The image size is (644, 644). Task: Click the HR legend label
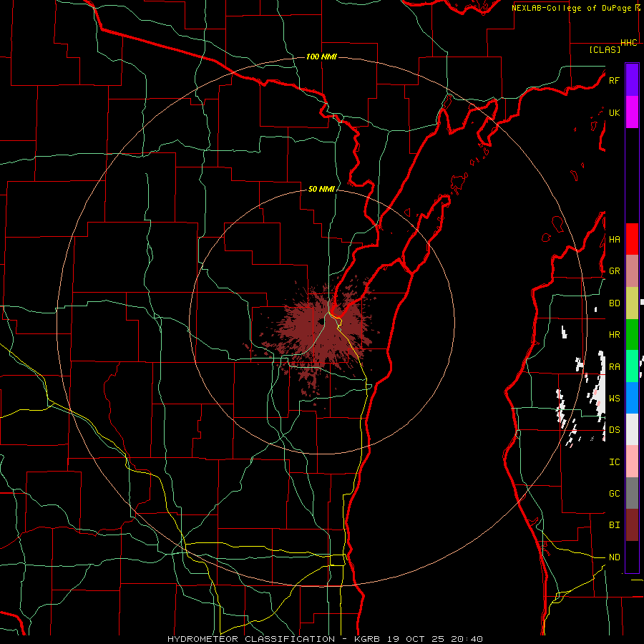click(614, 335)
